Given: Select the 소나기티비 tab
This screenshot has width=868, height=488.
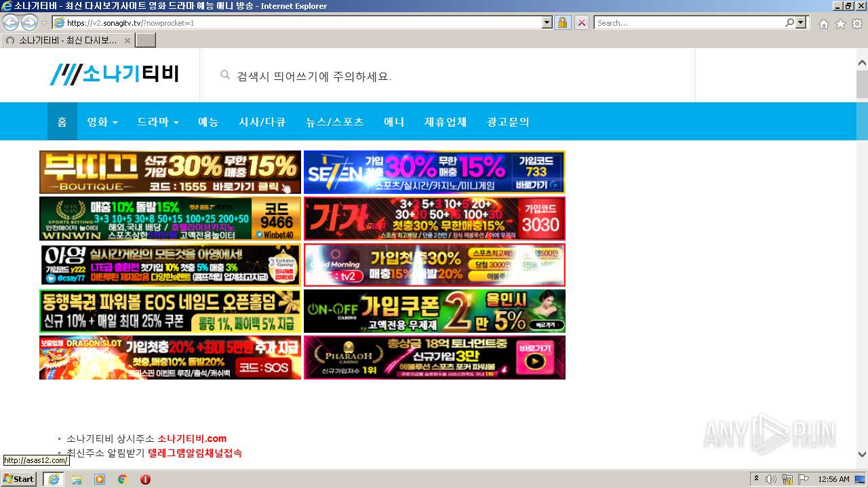Looking at the screenshot, I should tap(68, 40).
